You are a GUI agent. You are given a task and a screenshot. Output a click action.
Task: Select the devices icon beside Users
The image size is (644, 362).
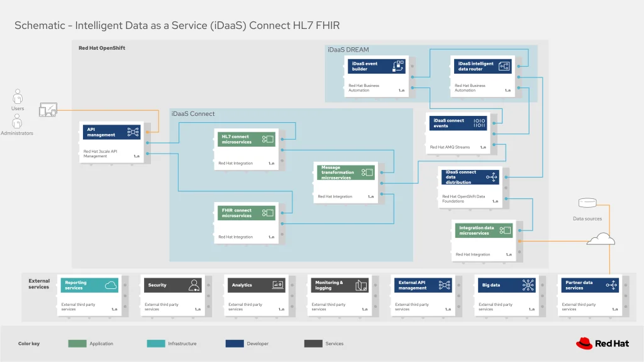tap(48, 110)
